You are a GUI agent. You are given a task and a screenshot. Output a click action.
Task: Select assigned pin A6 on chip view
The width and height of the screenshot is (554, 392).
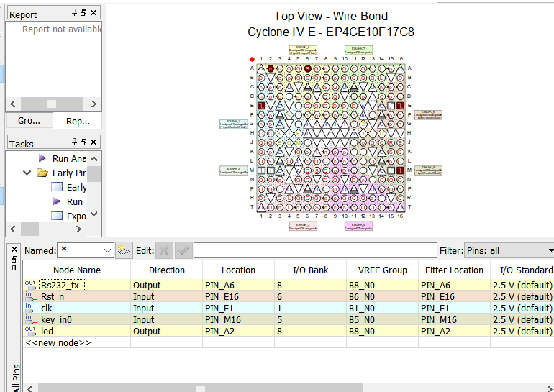[307, 68]
